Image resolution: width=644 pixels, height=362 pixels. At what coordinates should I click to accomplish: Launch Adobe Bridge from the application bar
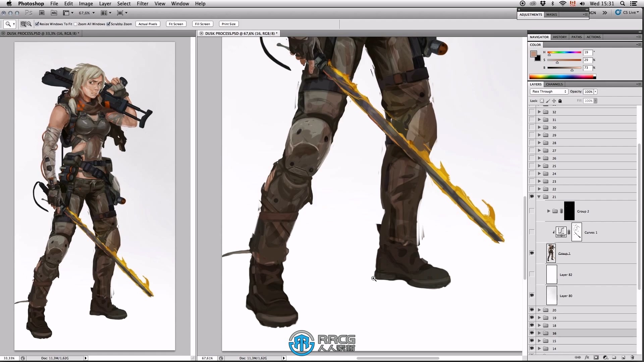[x=42, y=13]
